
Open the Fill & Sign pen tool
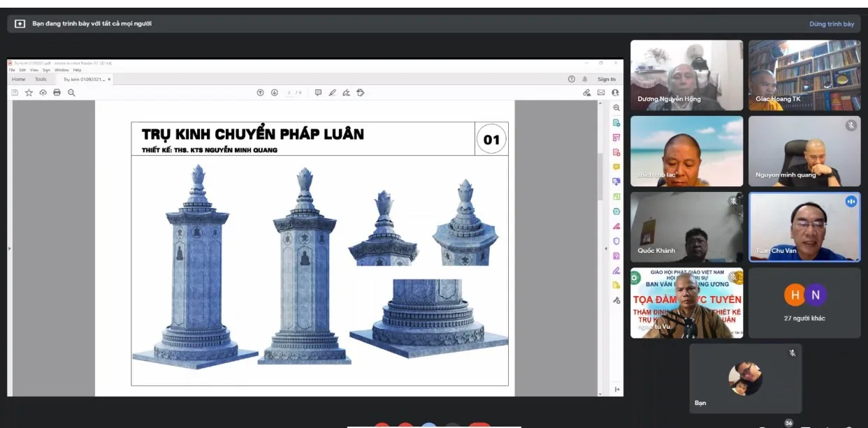pos(346,92)
